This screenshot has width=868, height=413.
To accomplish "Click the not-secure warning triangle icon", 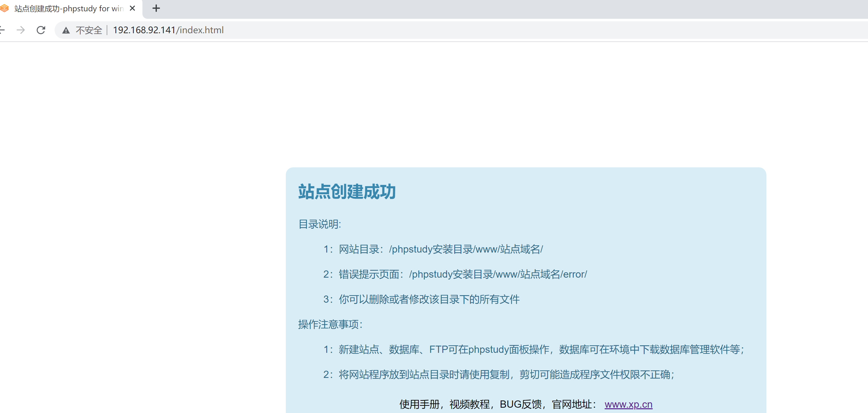I will click(66, 30).
